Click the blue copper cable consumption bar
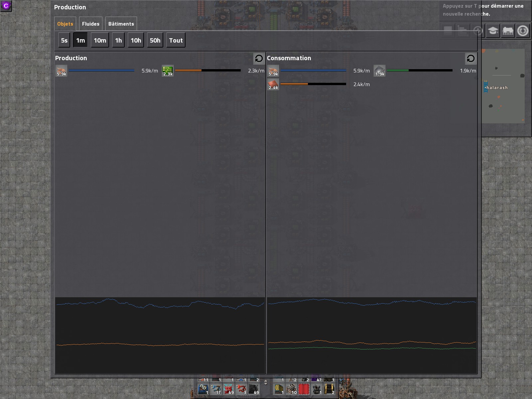Image resolution: width=532 pixels, height=399 pixels. coord(313,70)
